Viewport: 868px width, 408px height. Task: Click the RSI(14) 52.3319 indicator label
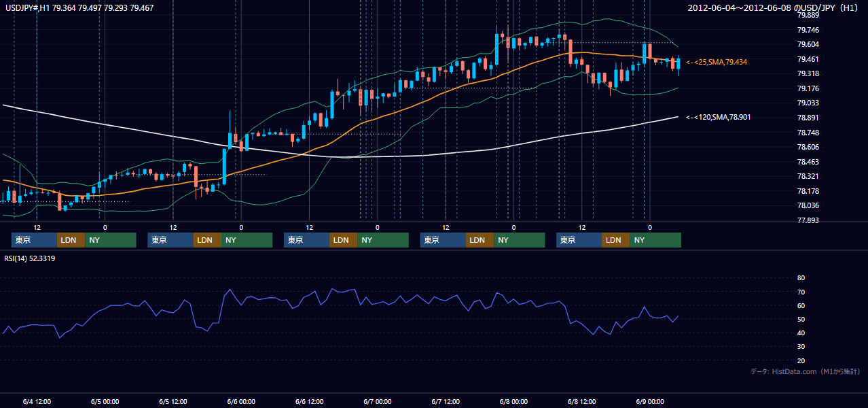[x=29, y=258]
